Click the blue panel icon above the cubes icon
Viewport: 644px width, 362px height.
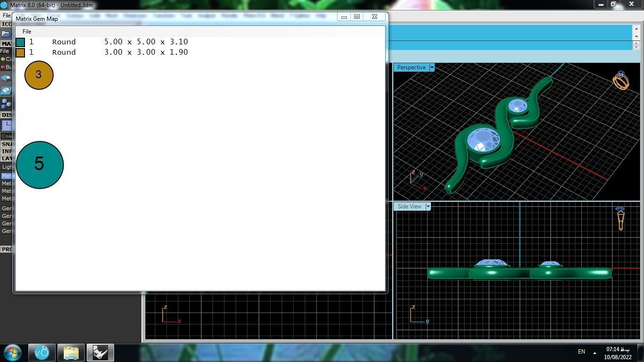(6, 90)
